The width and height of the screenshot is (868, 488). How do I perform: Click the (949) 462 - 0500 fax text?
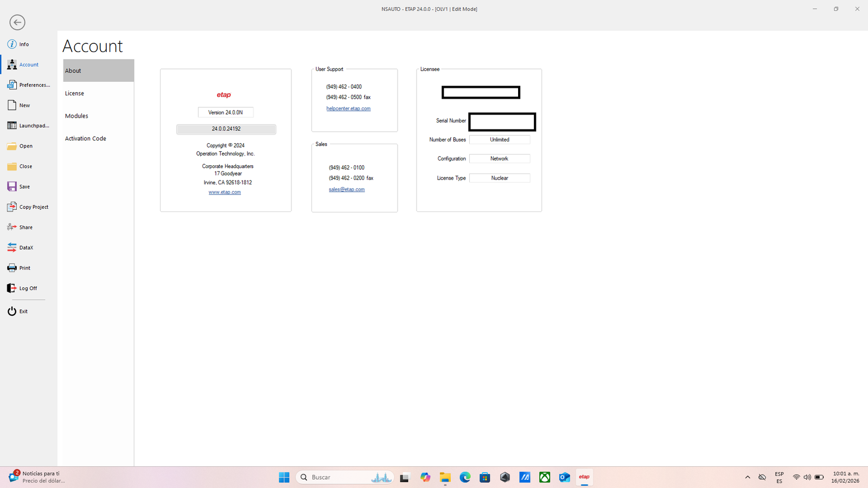click(348, 97)
